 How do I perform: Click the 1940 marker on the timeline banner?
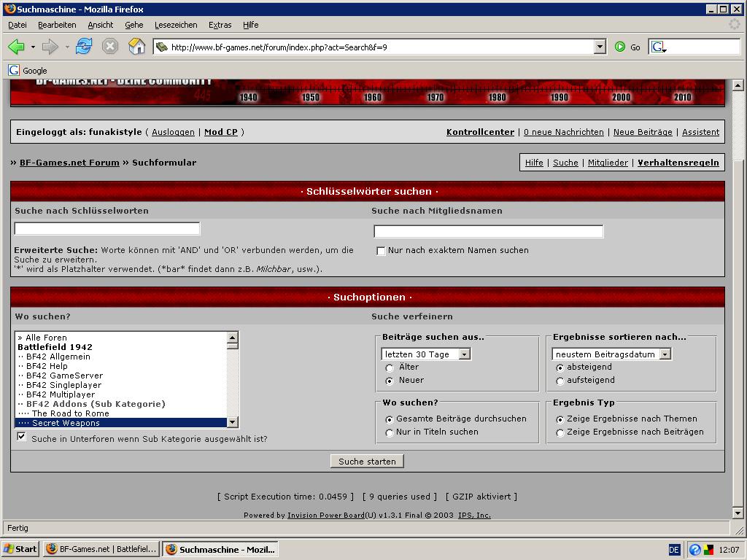[x=248, y=97]
